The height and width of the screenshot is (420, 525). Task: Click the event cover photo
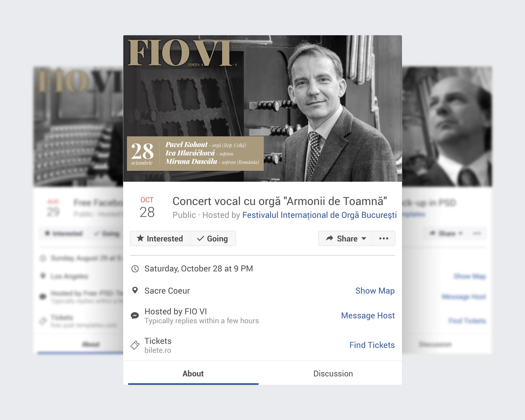tap(262, 108)
